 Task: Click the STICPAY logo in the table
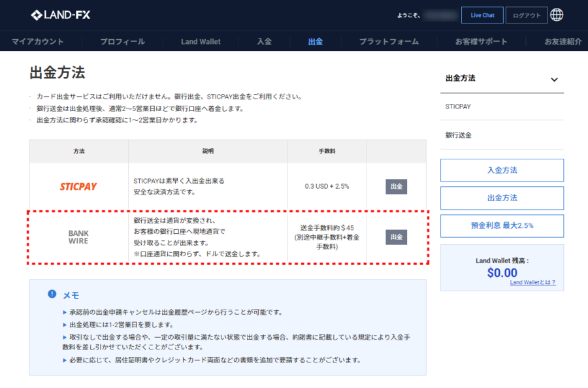78,186
